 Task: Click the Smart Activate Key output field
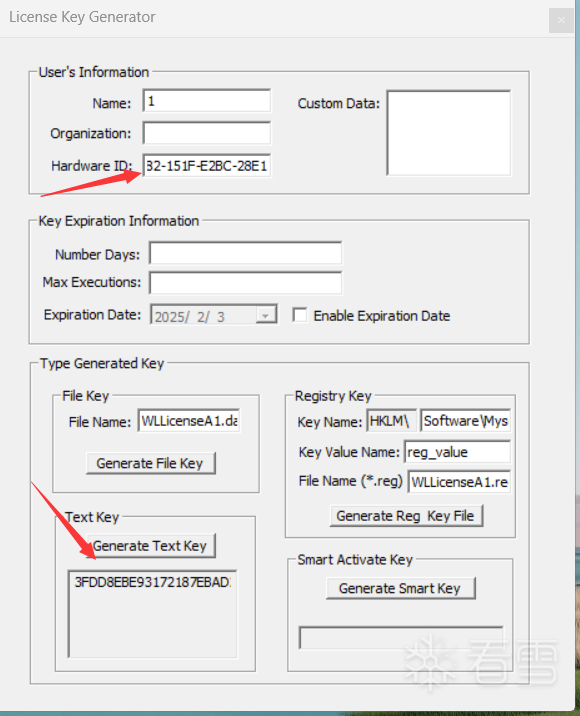coord(401,637)
